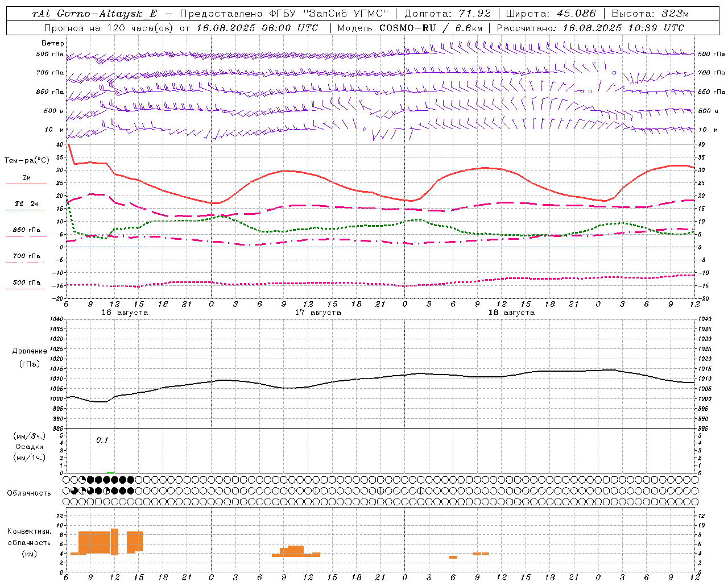This screenshot has height=582, width=728.
Task: Click the (км) convective cloud unit label
Action: 30,554
